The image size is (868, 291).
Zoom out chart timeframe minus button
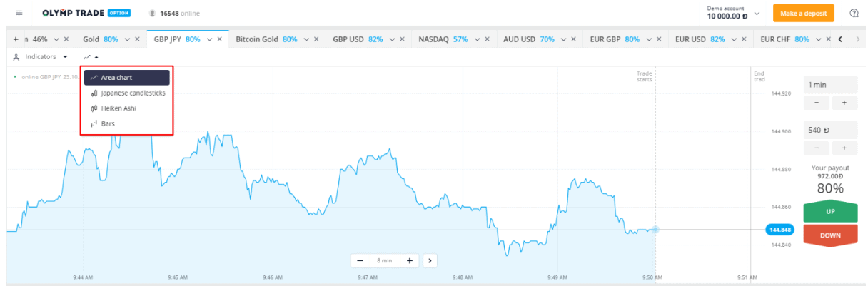click(x=360, y=260)
